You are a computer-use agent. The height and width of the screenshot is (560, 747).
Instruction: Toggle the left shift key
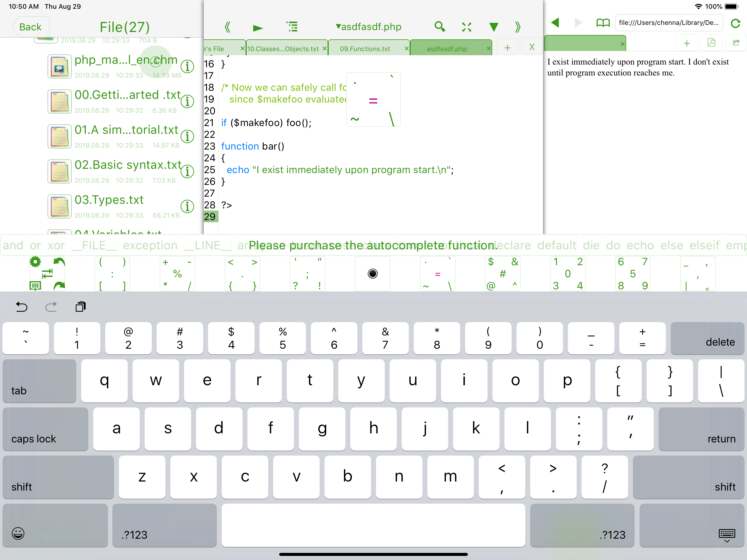pyautogui.click(x=58, y=477)
